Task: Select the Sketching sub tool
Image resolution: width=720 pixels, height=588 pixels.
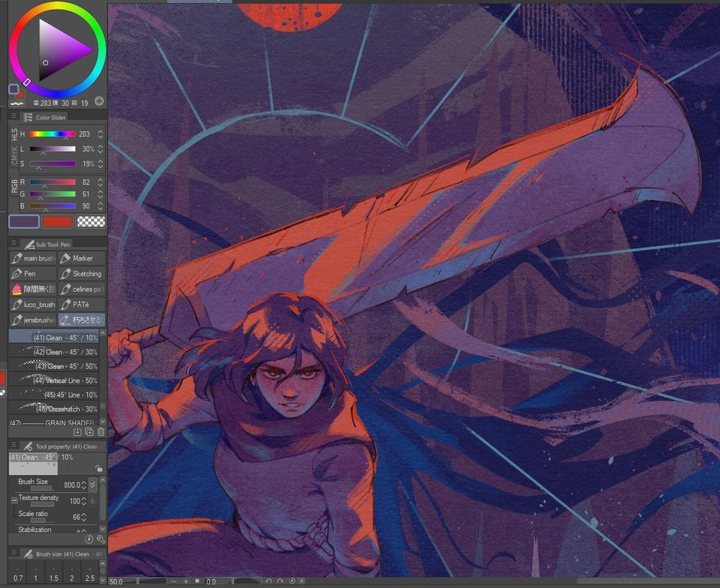Action: pos(81,273)
